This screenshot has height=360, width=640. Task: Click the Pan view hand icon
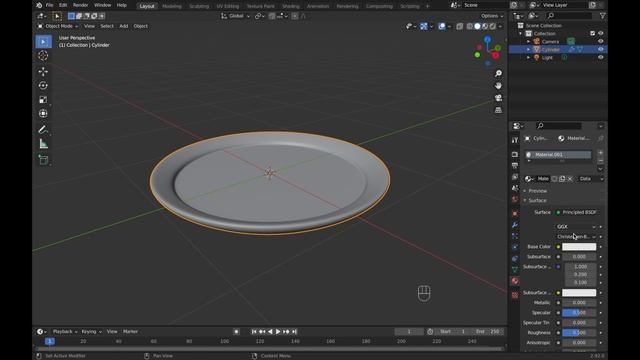(498, 86)
